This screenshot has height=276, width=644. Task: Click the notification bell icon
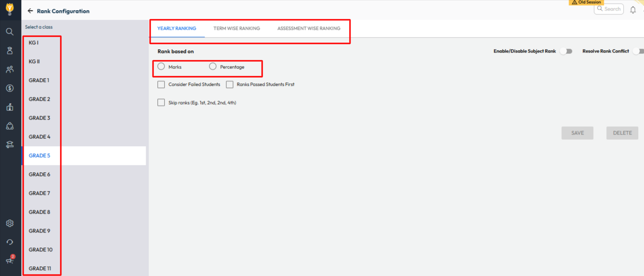(633, 9)
